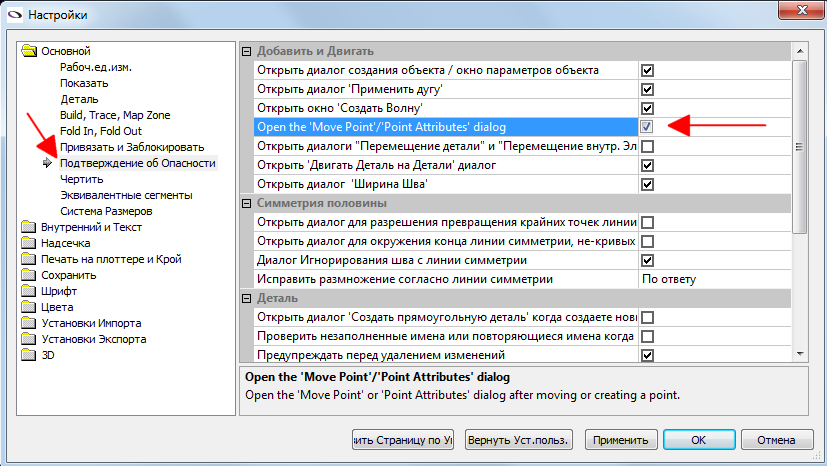Image resolution: width=827 pixels, height=466 pixels.
Task: Click the Основной open folder icon
Action: click(30, 51)
